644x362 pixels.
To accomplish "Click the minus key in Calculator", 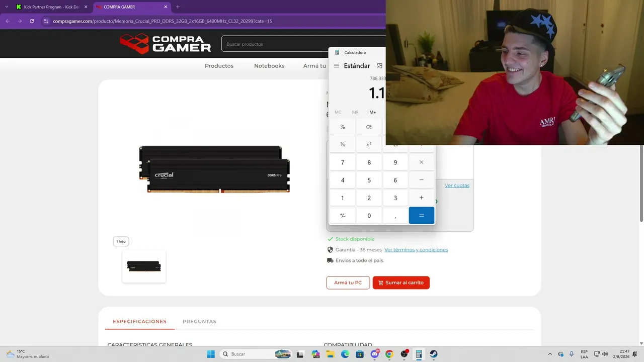I will pos(421,180).
